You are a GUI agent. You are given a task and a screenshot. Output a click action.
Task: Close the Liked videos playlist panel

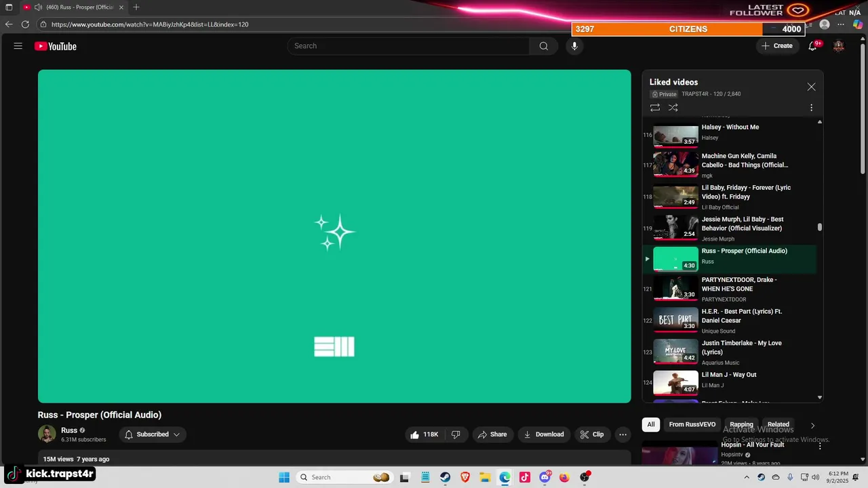pyautogui.click(x=811, y=87)
